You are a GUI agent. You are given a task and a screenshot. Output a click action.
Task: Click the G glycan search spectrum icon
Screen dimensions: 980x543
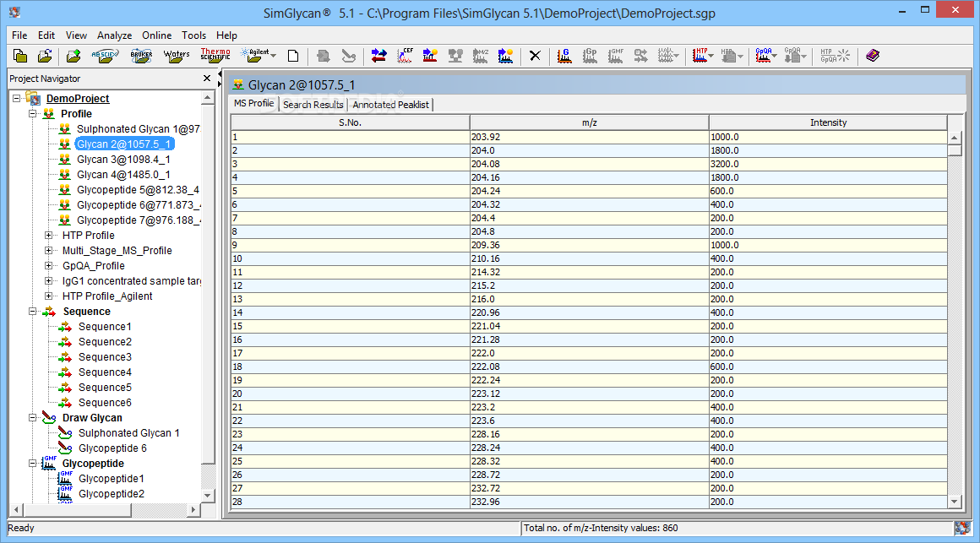564,57
